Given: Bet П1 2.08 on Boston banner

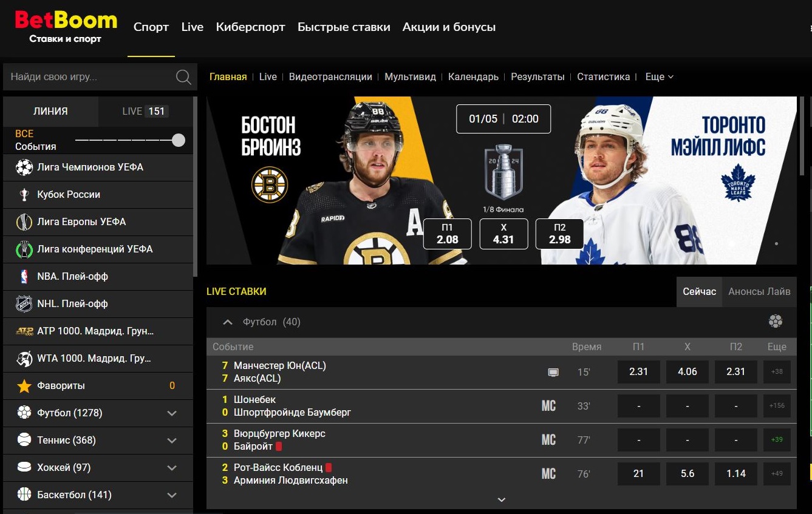Looking at the screenshot, I should 448,234.
